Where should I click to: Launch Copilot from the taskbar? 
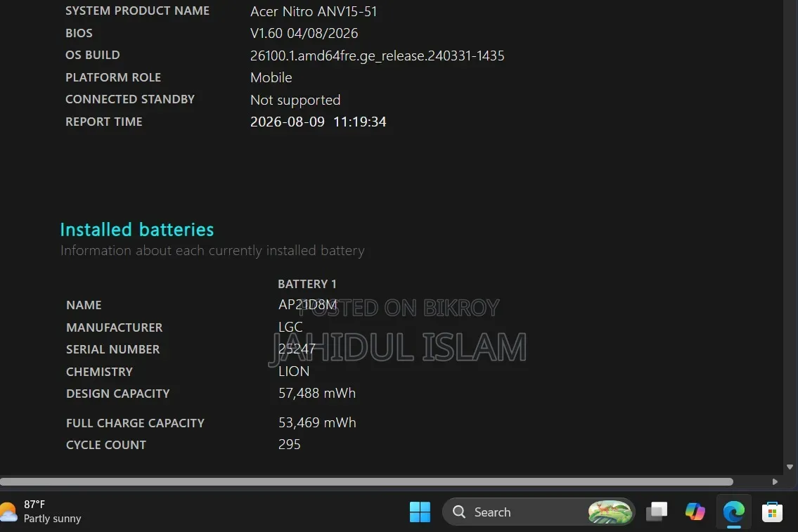point(695,512)
